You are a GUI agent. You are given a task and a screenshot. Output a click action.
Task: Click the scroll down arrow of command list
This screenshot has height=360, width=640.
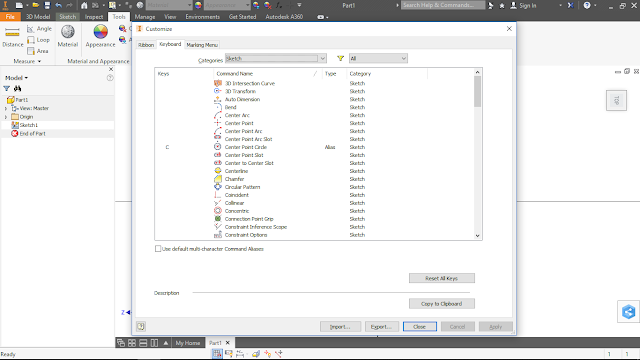pos(477,236)
